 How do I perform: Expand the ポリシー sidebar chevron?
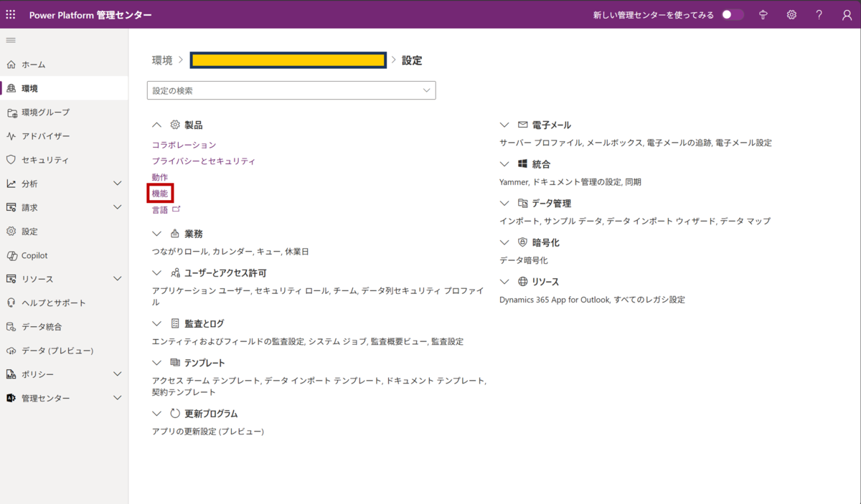click(118, 374)
